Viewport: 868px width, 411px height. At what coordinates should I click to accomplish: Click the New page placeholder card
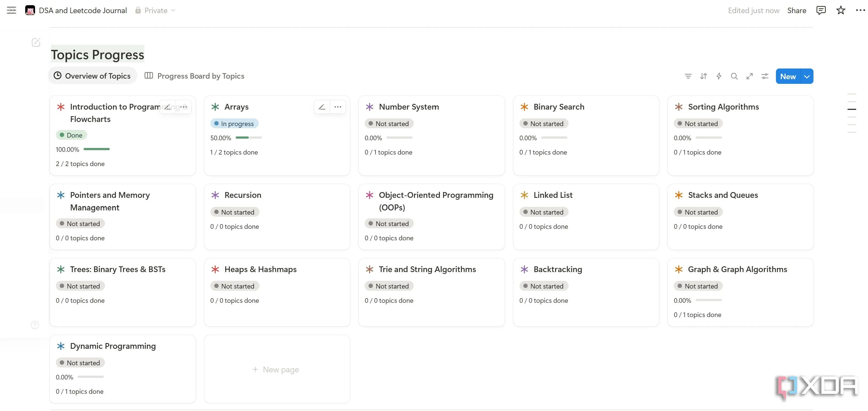tap(276, 370)
